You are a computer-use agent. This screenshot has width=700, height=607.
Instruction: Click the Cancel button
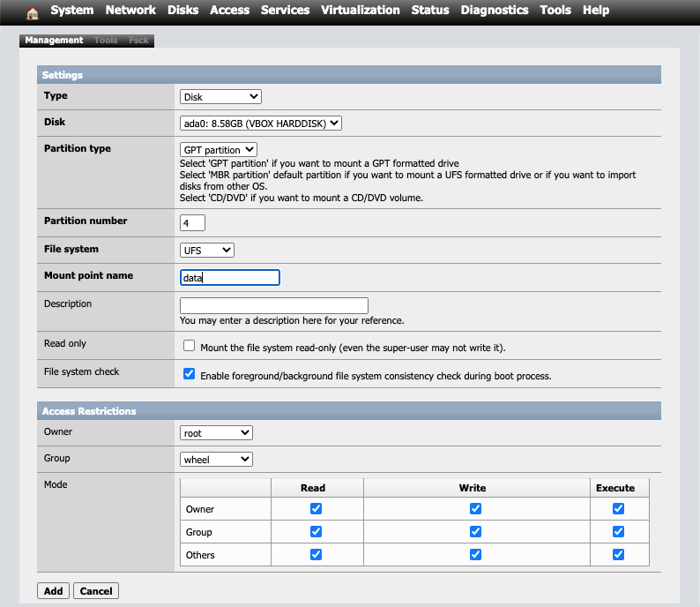click(96, 591)
